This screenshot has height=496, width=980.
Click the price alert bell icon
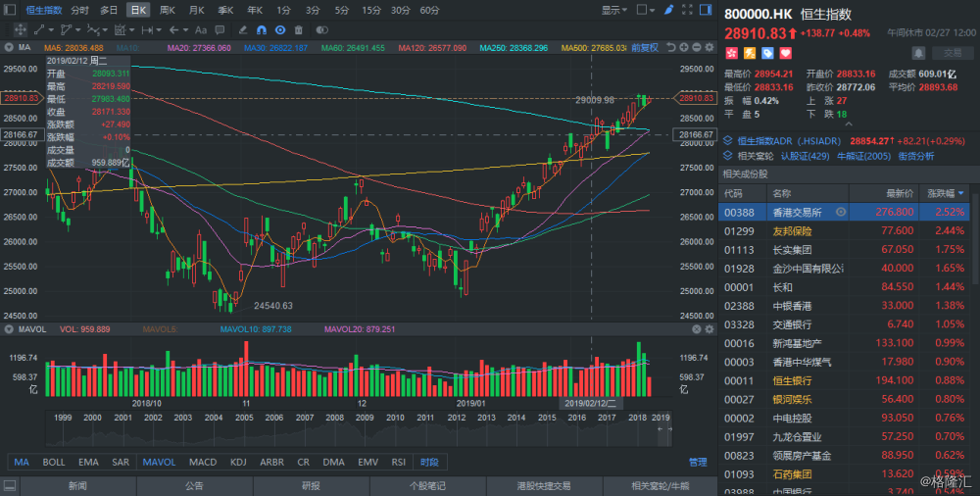(x=917, y=53)
